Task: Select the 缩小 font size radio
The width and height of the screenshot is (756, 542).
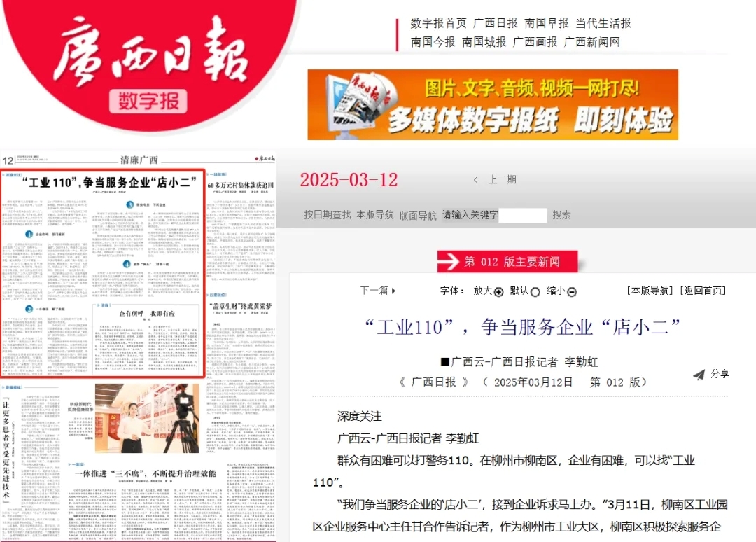Action: pyautogui.click(x=572, y=292)
